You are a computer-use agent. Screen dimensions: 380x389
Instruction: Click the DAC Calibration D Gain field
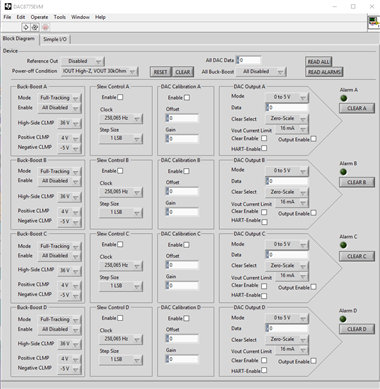[182, 359]
